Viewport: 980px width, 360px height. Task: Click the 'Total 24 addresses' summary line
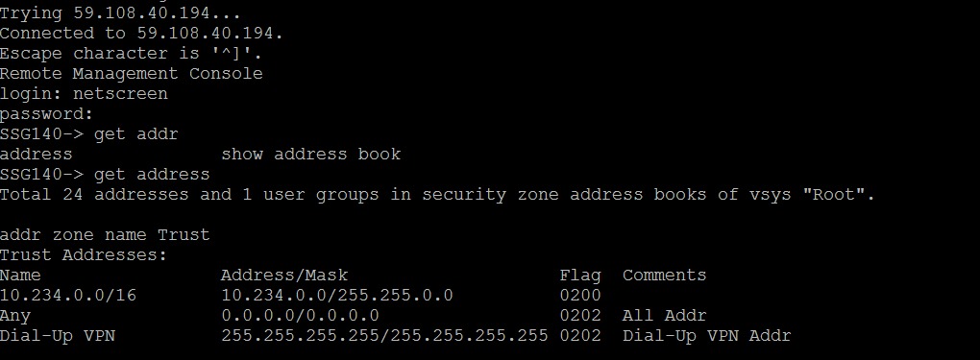[x=437, y=194]
